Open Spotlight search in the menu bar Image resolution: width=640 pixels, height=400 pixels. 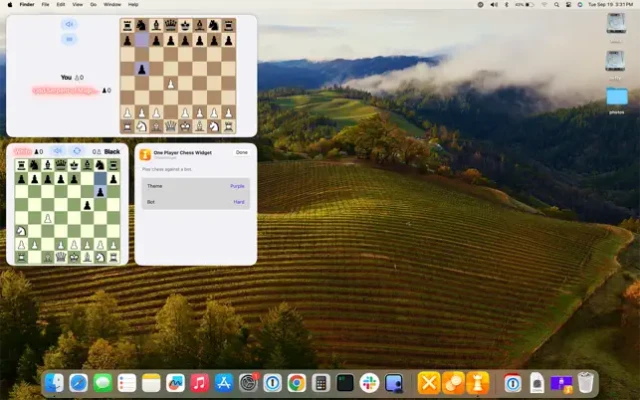tap(555, 5)
